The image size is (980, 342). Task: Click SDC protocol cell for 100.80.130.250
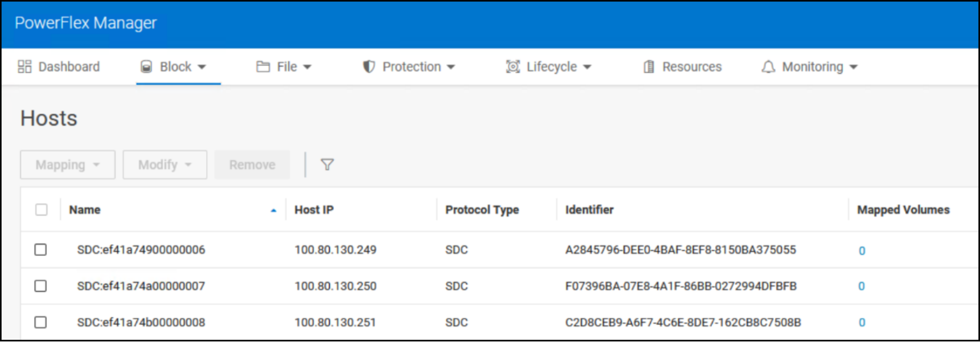point(456,286)
